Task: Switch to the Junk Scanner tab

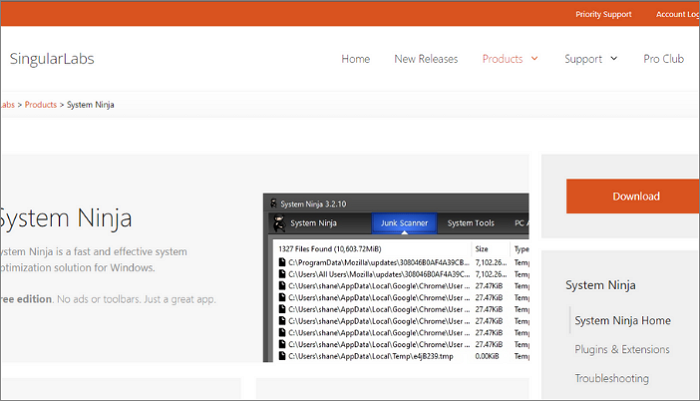Action: [404, 222]
